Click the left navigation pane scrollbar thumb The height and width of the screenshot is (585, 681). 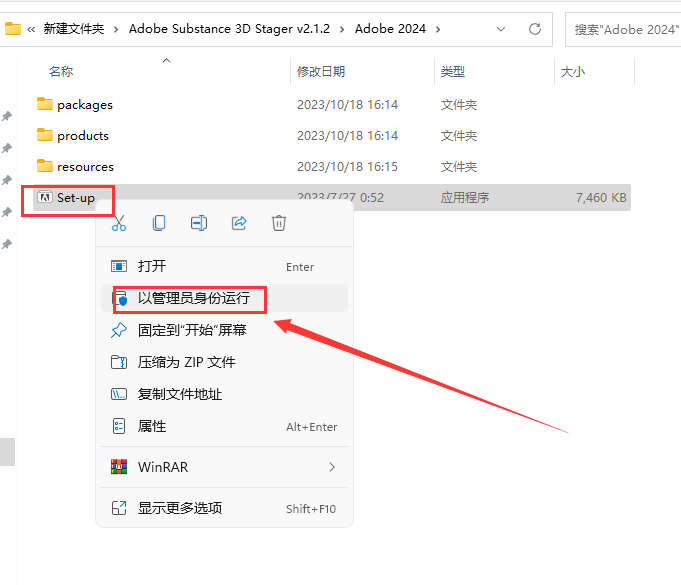click(x=7, y=452)
